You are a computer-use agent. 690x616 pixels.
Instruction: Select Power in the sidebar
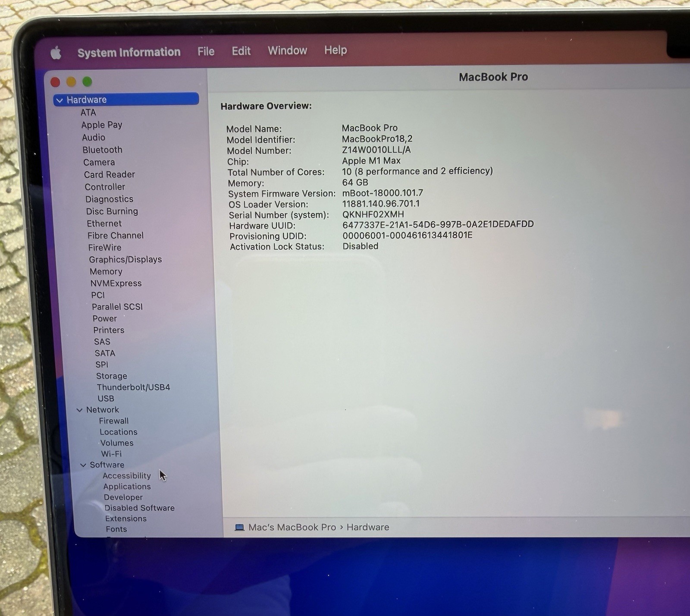pos(105,318)
